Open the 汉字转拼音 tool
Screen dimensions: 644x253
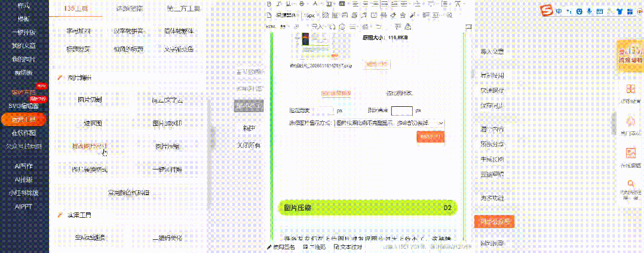coord(128,31)
